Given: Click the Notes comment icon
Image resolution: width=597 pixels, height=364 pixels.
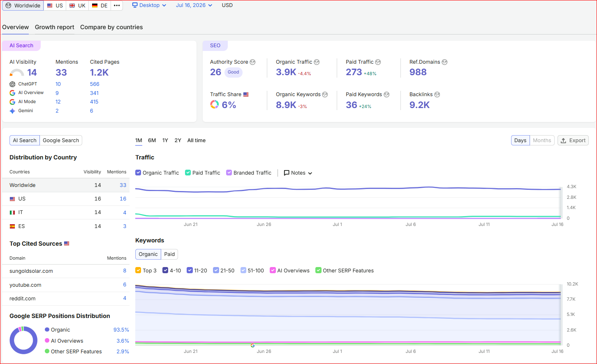Looking at the screenshot, I should pos(287,173).
